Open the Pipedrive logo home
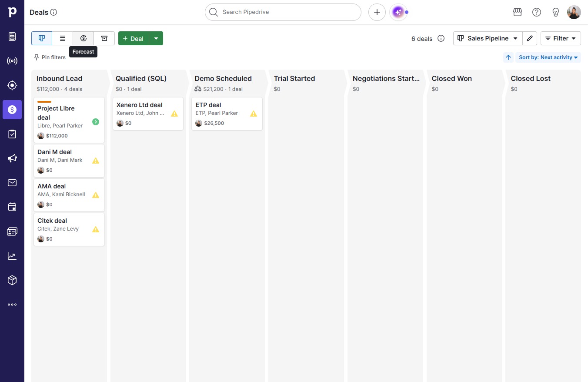 click(x=12, y=12)
